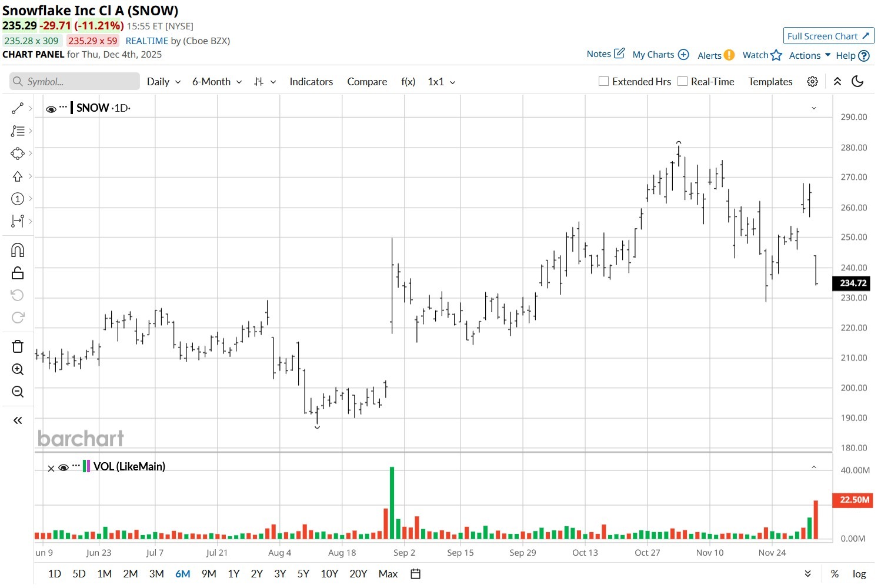Zoom in on the chart

point(18,369)
